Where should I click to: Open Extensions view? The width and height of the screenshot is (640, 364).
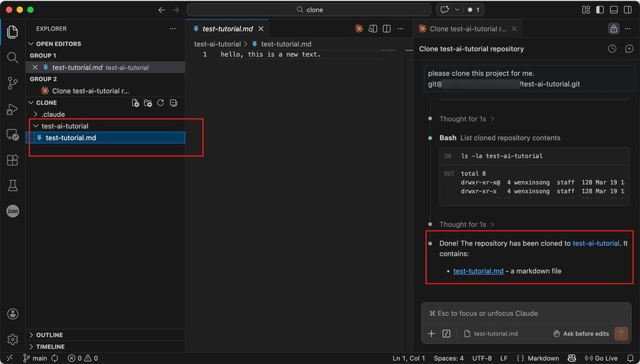pos(12,160)
